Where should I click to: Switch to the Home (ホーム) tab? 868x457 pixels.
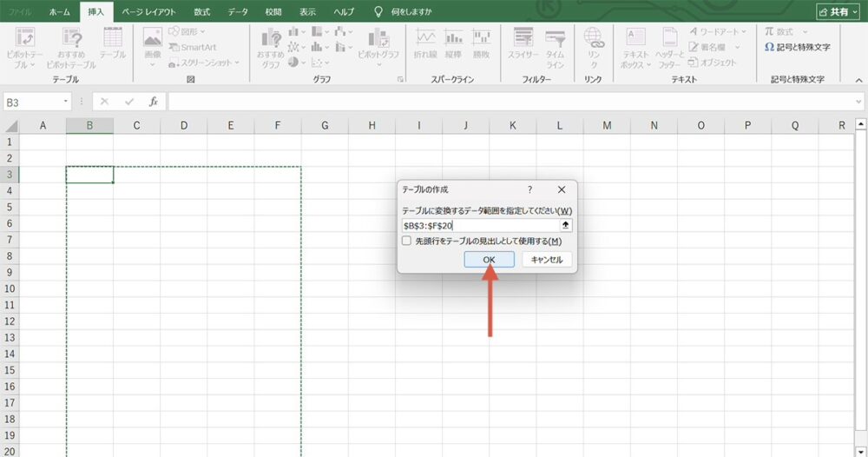pyautogui.click(x=59, y=11)
